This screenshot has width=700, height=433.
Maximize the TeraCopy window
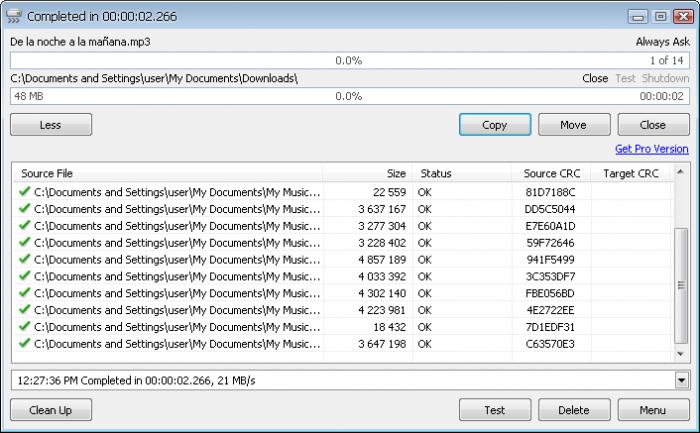click(x=660, y=17)
